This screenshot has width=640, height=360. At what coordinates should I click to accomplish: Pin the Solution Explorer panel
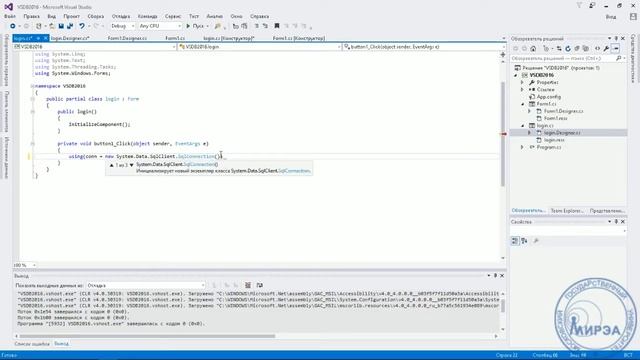click(616, 38)
